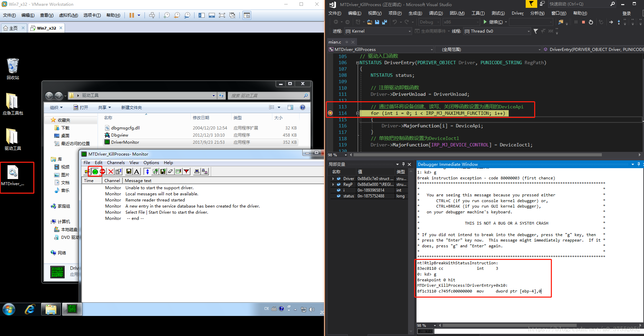Click VMware revert to snapshot icon
This screenshot has width=644, height=336.
[177, 15]
